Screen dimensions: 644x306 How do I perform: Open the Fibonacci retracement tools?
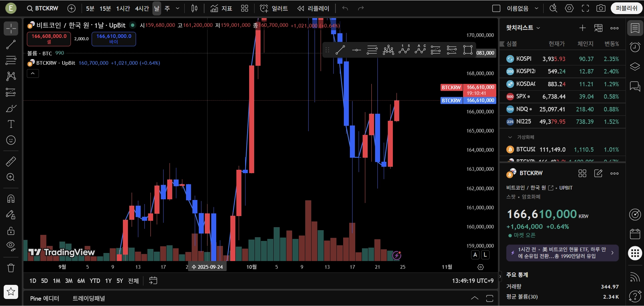(11, 60)
